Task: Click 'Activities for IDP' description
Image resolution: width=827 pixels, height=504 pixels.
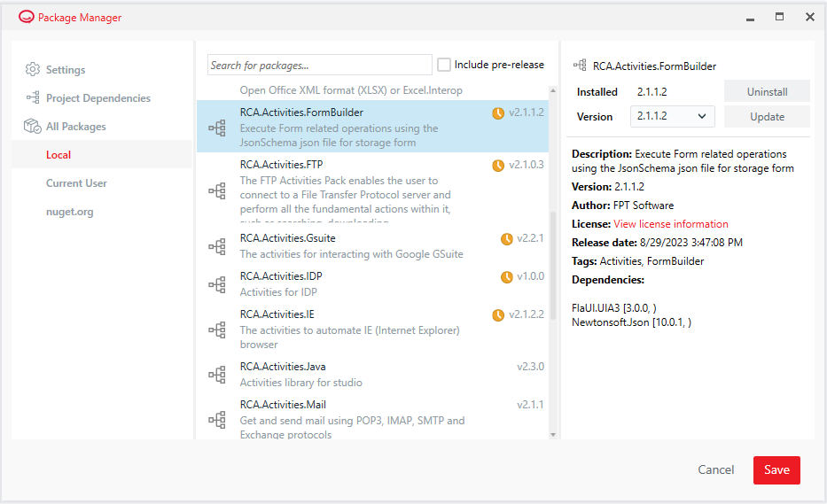Action: 278,292
